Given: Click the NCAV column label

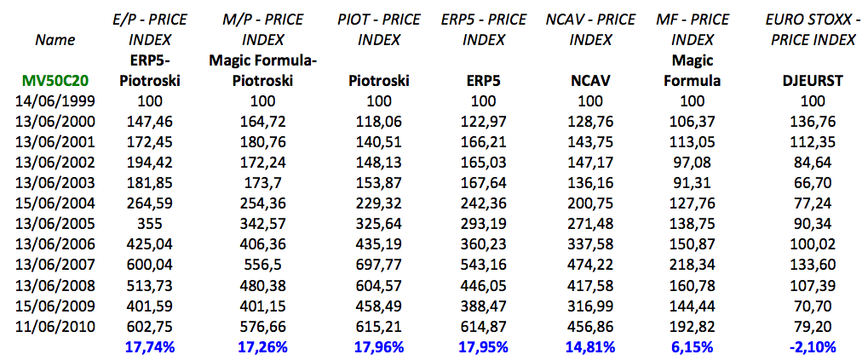Looking at the screenshot, I should 590,82.
